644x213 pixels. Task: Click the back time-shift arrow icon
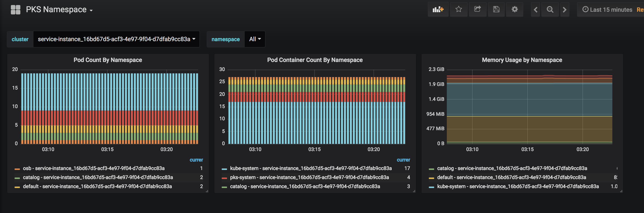[x=535, y=9]
